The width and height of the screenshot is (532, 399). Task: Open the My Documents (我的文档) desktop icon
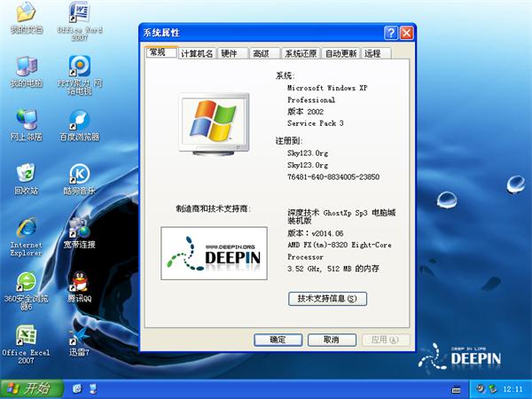coord(26,13)
